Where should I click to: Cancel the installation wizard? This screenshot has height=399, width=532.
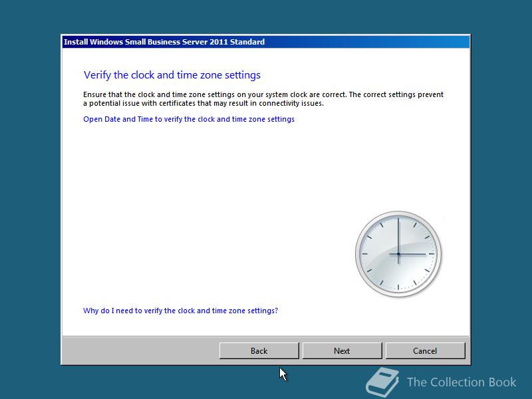[x=425, y=351]
